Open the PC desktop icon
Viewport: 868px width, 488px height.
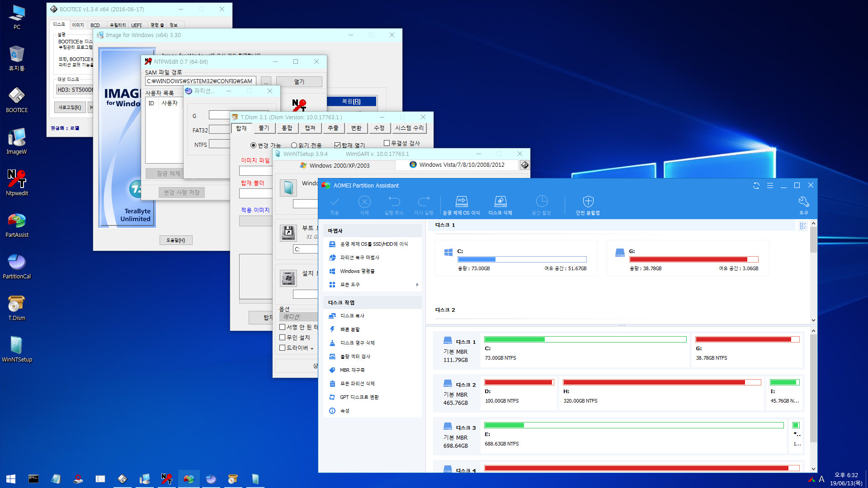click(x=17, y=17)
